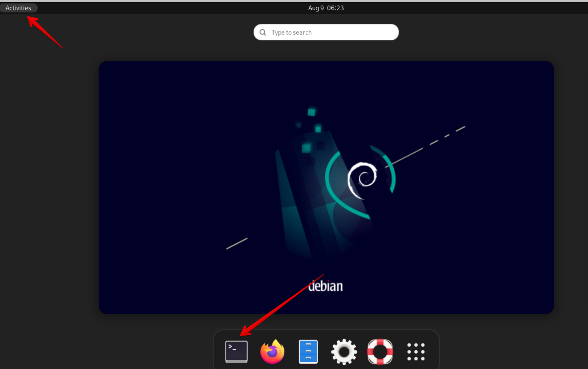Image resolution: width=588 pixels, height=369 pixels.
Task: Open Settings via the gear icon
Action: point(344,351)
